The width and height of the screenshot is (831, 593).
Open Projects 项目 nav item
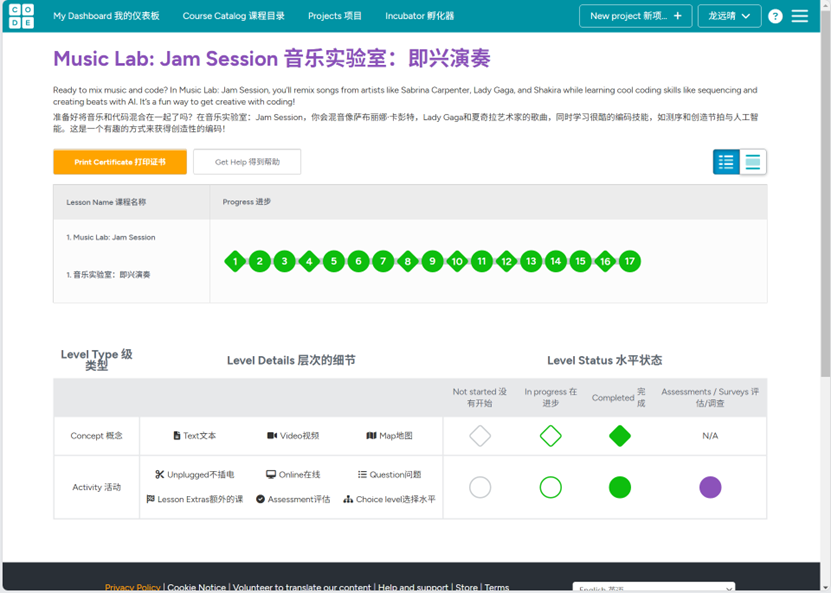coord(335,16)
